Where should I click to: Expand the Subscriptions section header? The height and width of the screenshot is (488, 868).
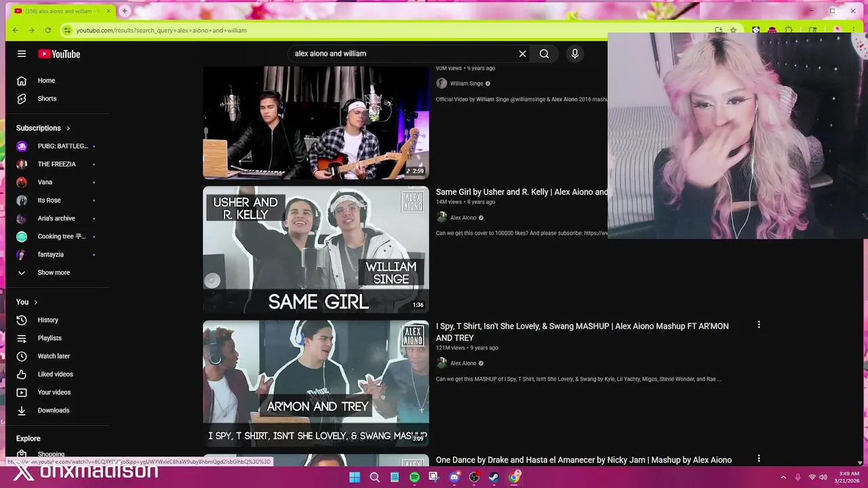(x=43, y=128)
